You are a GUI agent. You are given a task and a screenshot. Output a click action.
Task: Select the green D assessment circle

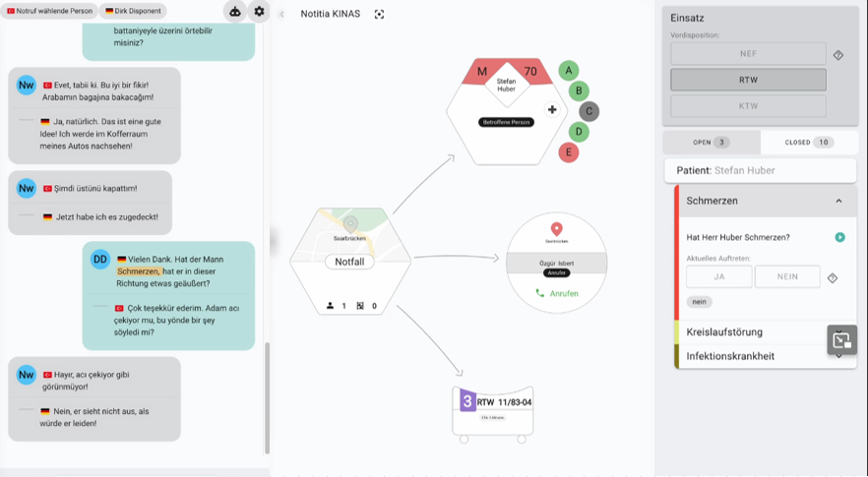[x=579, y=132]
